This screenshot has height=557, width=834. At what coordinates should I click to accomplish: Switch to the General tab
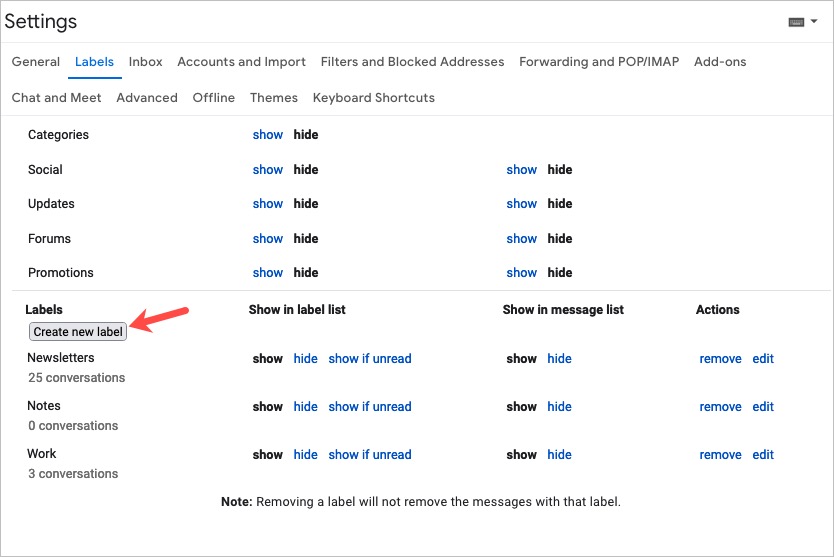click(36, 62)
